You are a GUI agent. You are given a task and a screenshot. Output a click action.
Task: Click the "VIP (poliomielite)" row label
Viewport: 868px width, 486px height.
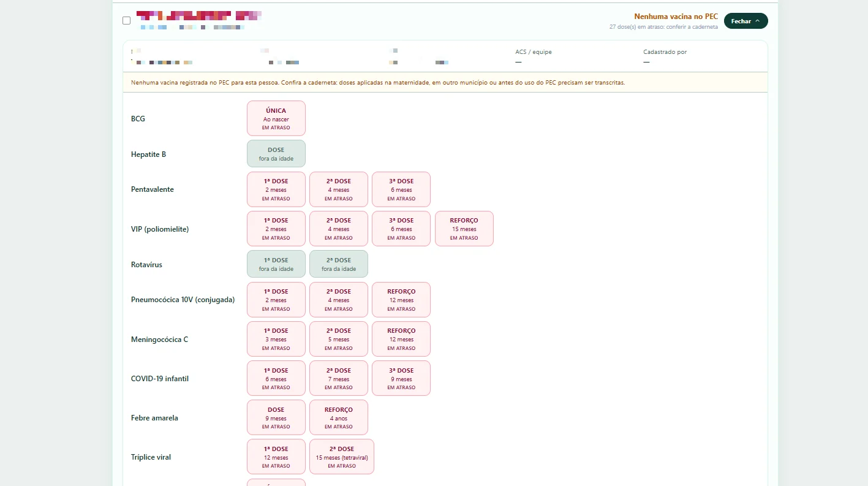coord(160,229)
